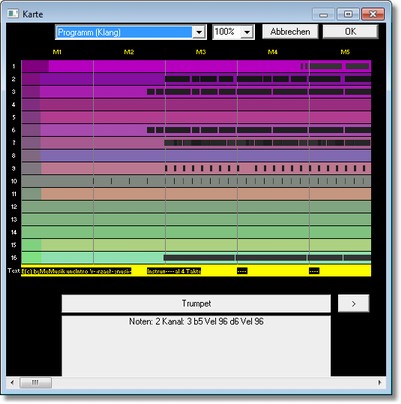Select track number 10 label
Screen dimensions: 401x404
click(14, 181)
